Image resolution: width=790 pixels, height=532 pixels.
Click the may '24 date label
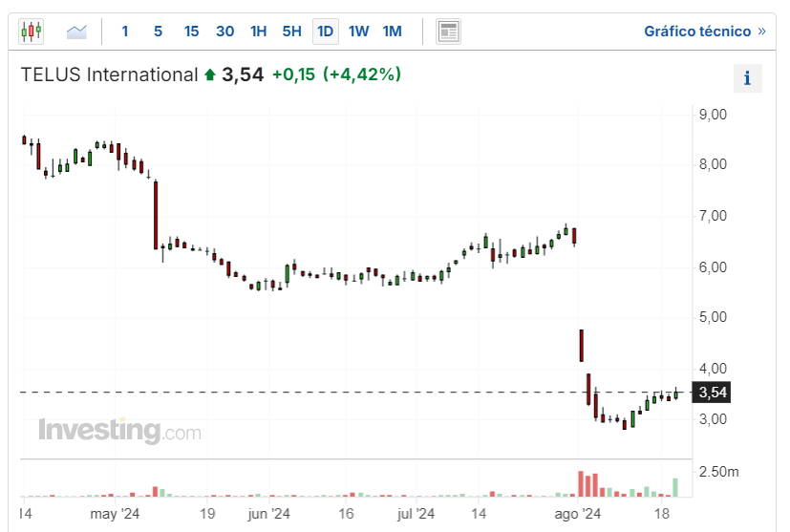[115, 514]
